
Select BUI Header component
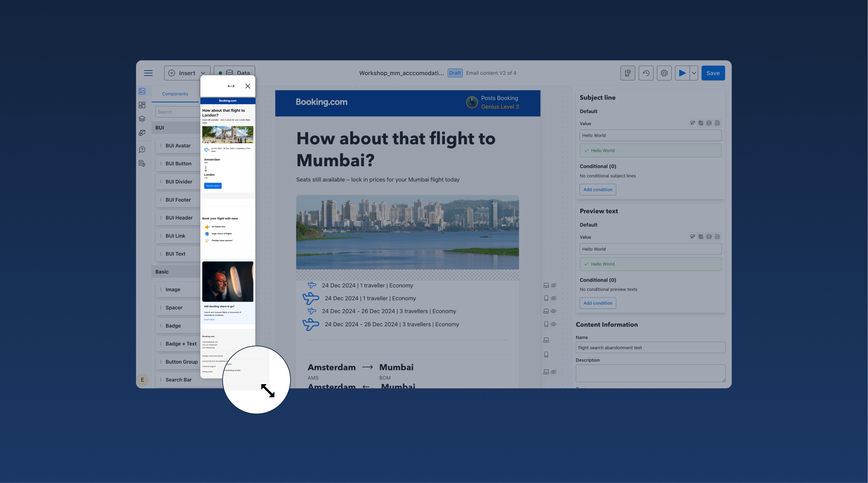178,218
